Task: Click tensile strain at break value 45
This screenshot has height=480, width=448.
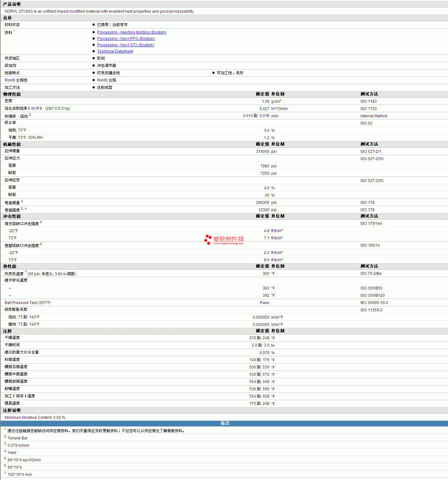Action: point(267,195)
